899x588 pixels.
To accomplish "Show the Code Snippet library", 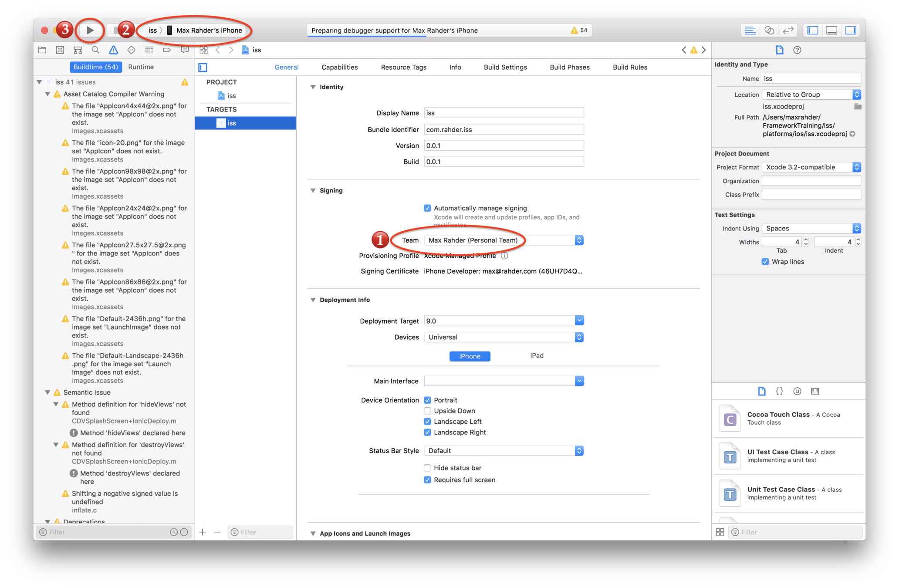I will [779, 391].
